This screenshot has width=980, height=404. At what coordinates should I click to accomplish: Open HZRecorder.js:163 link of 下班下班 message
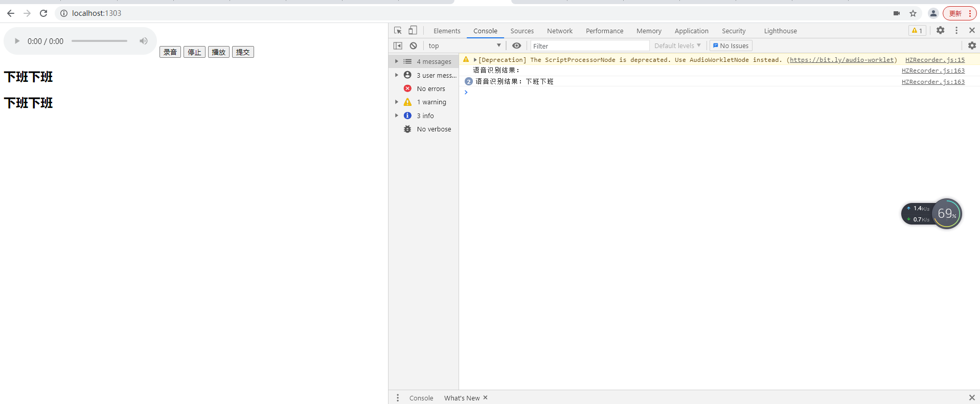point(933,82)
